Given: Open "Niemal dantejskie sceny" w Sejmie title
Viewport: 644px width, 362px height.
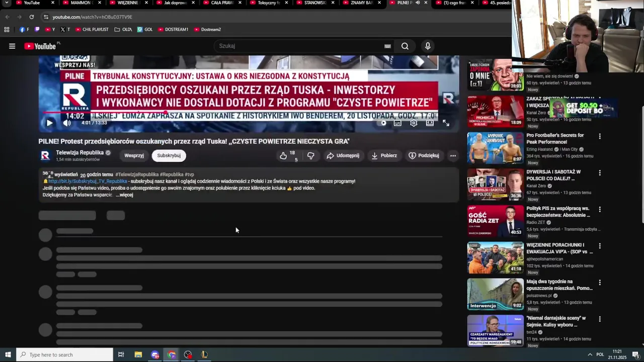Looking at the screenshot, I should pyautogui.click(x=556, y=322).
